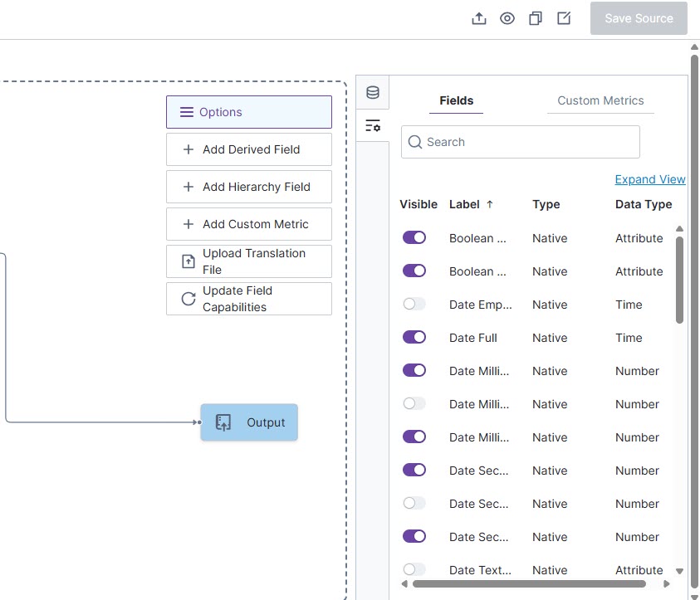Image resolution: width=700 pixels, height=600 pixels.
Task: Click the horizontal scroll right arrow
Action: coord(667,584)
